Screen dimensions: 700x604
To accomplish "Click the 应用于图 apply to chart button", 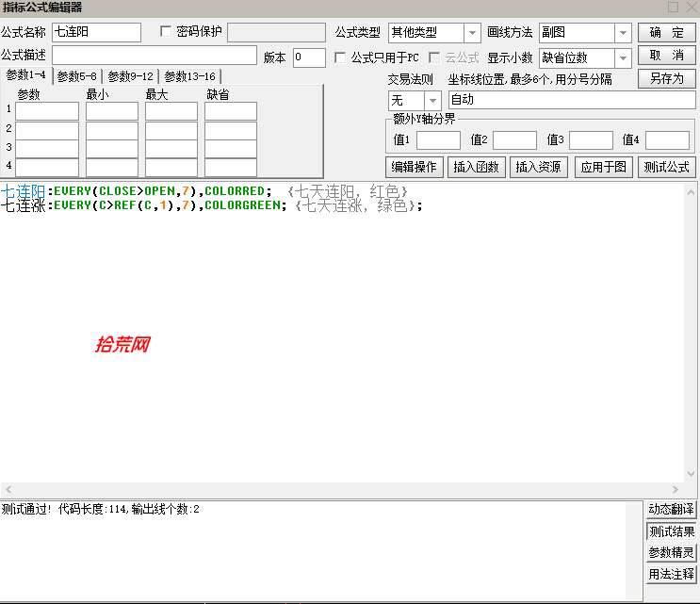I will tap(603, 167).
